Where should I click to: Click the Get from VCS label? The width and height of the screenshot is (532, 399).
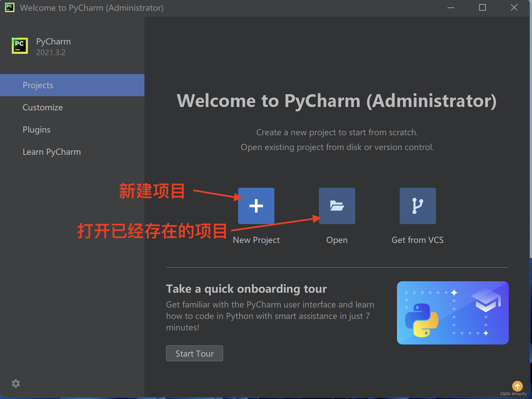(x=418, y=240)
